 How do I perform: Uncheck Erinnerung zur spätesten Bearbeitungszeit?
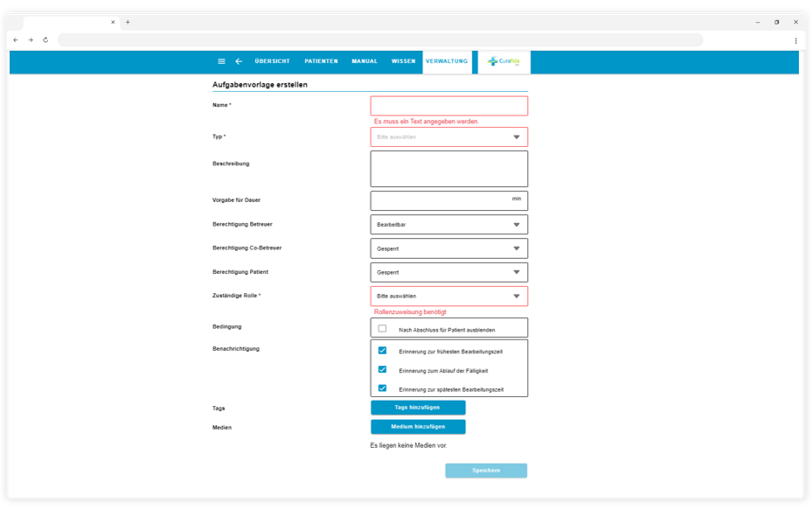(382, 388)
